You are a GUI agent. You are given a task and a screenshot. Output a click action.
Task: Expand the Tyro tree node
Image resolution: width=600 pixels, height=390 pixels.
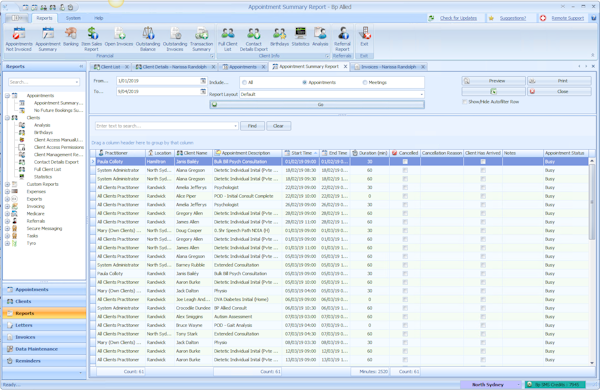point(7,243)
